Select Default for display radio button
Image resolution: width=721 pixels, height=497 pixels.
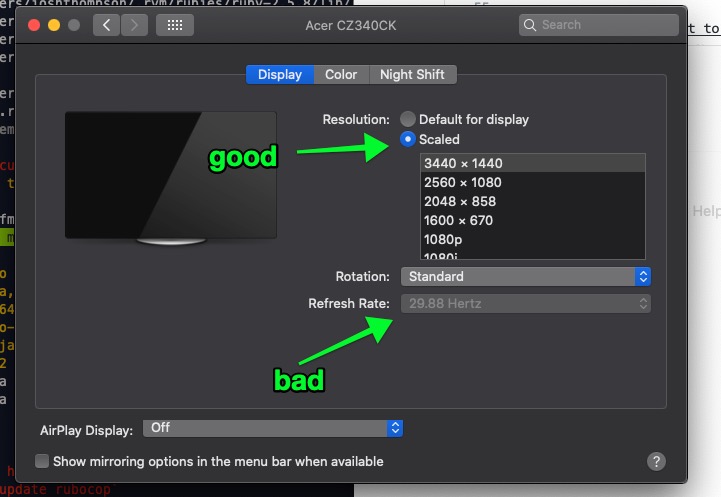[407, 119]
